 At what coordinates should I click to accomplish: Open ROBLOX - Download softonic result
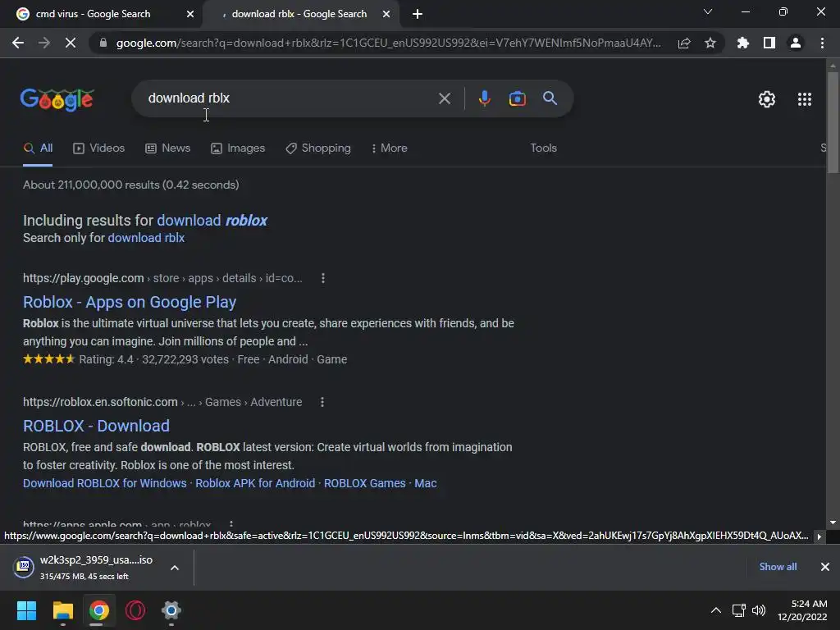click(97, 426)
